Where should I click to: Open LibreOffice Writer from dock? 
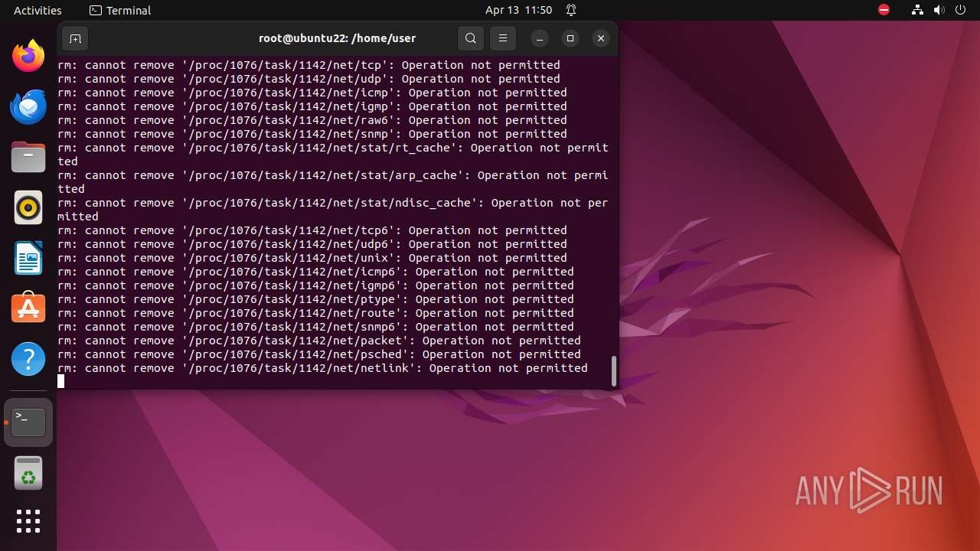coord(28,258)
